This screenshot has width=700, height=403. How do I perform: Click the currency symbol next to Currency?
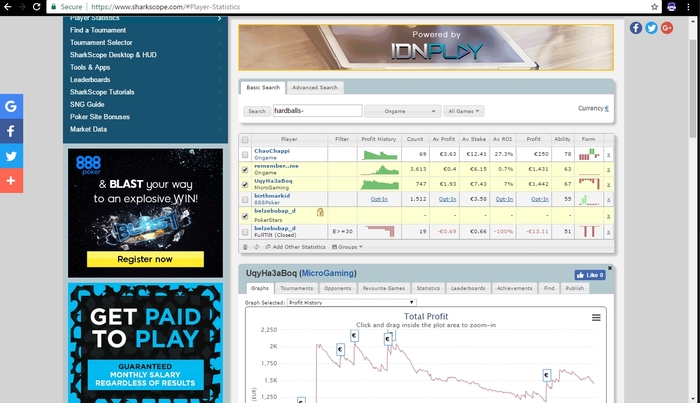[x=606, y=108]
